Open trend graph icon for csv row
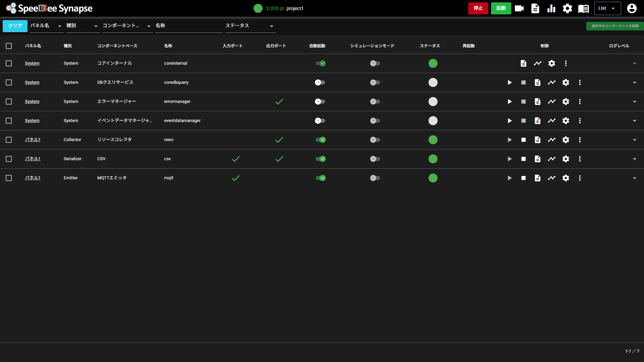 coord(551,159)
